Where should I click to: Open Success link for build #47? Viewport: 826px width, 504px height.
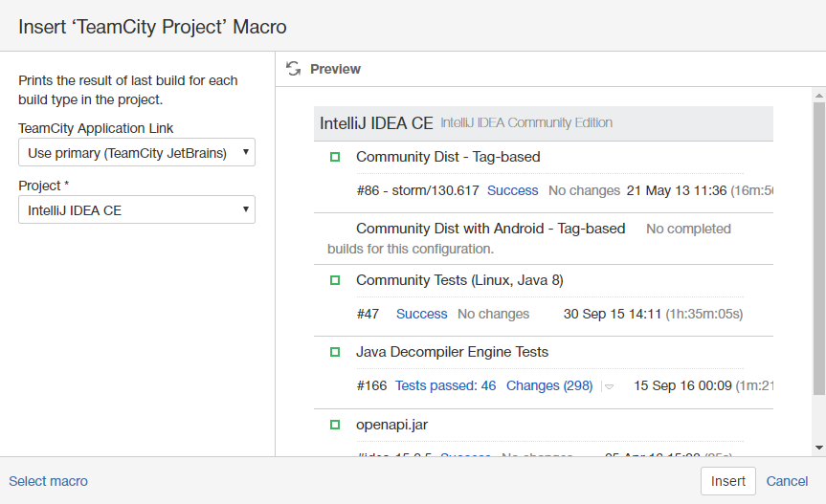pyautogui.click(x=421, y=314)
